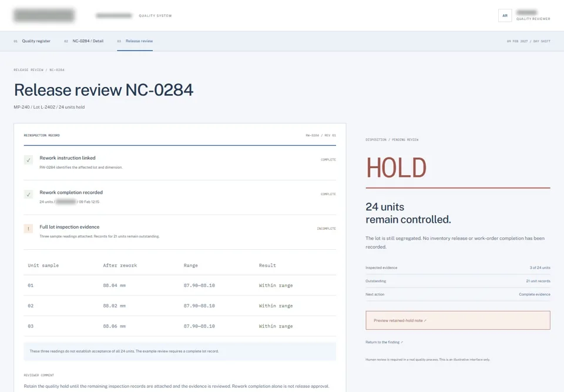Click Within range result for unit sample 03
Viewport: 564px width, 392px height.
[x=276, y=327]
